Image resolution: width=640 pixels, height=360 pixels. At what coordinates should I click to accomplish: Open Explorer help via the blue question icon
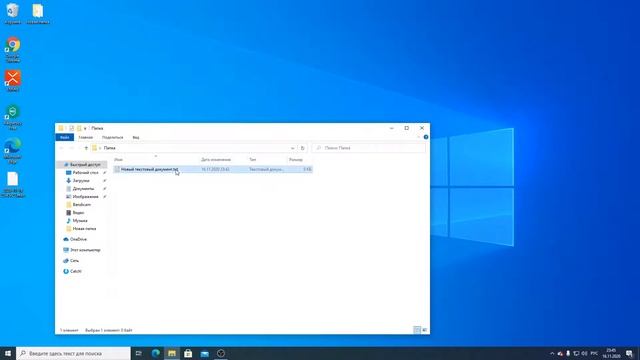pos(426,137)
